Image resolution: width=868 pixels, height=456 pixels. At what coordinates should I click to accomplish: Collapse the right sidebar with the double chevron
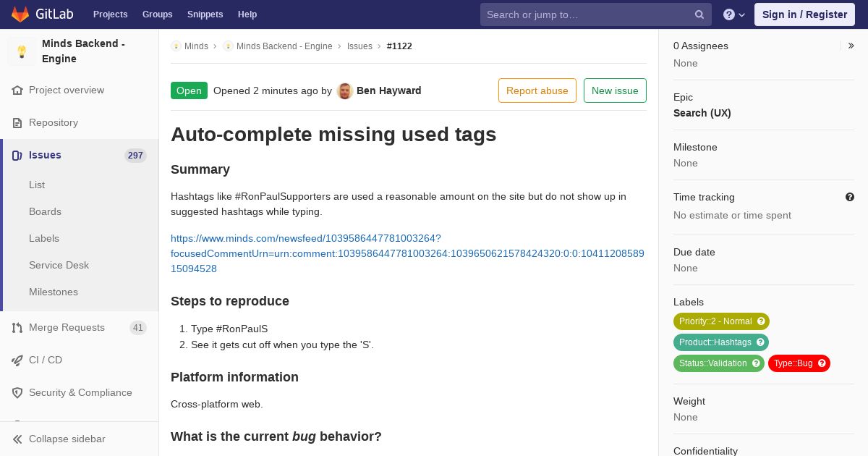point(851,46)
